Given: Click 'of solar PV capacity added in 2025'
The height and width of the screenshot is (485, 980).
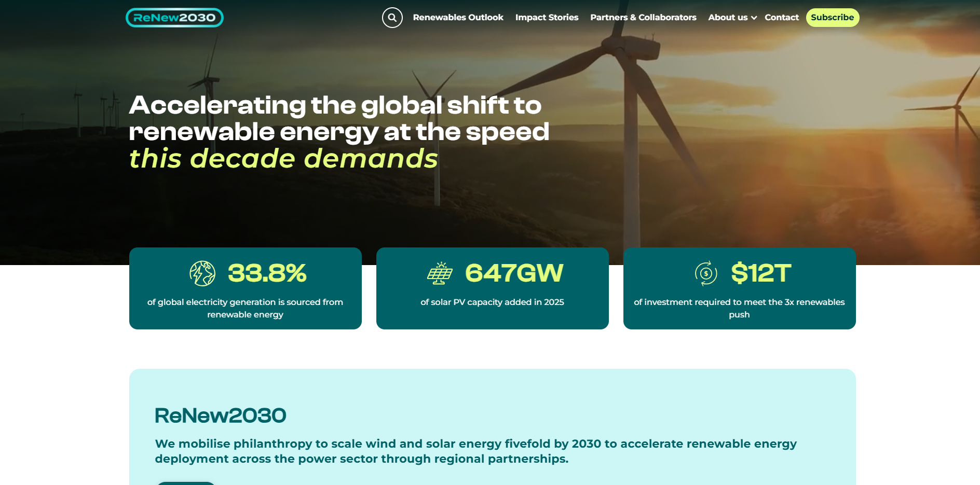Looking at the screenshot, I should click(492, 302).
